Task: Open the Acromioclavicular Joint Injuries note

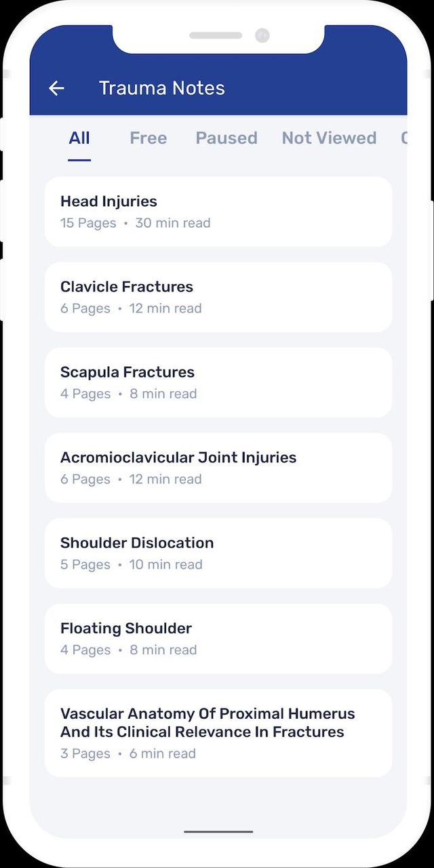Action: point(217,467)
